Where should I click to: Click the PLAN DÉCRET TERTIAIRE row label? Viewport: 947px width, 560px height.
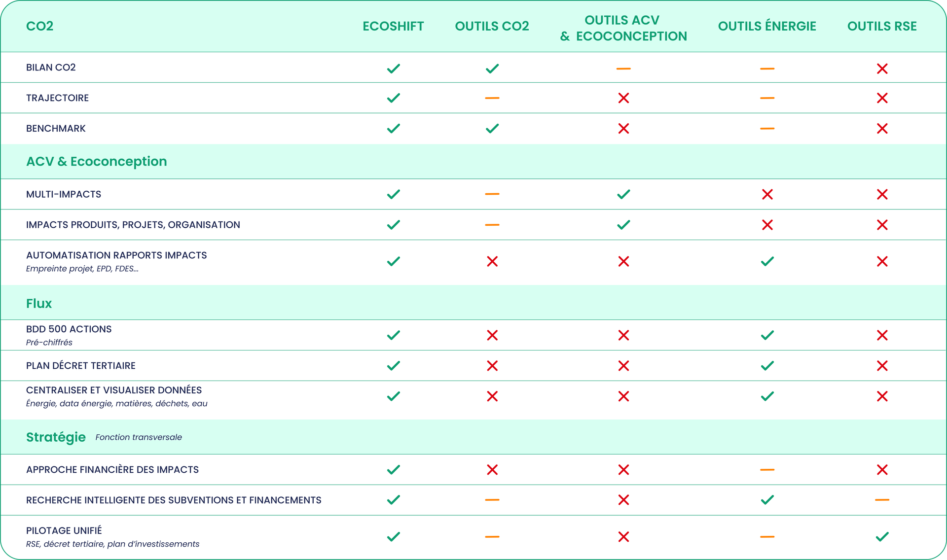[81, 366]
